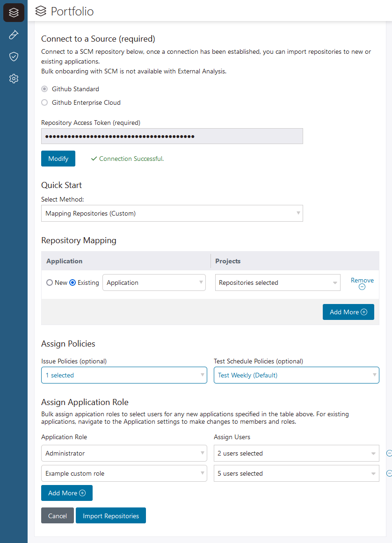Click the Cancel button

[x=58, y=516]
